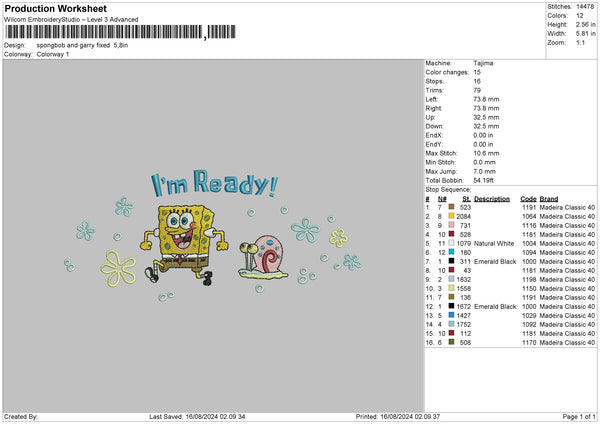Viewport: 600px width, 424px height.
Task: Click the Description column header
Action: pos(492,198)
